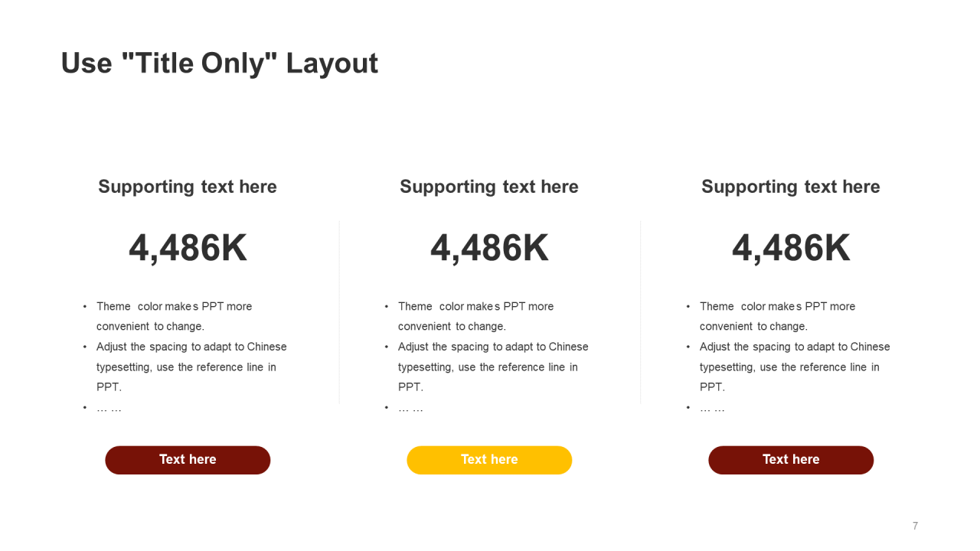Click the middle column's "Theme color" bullet

tap(475, 316)
